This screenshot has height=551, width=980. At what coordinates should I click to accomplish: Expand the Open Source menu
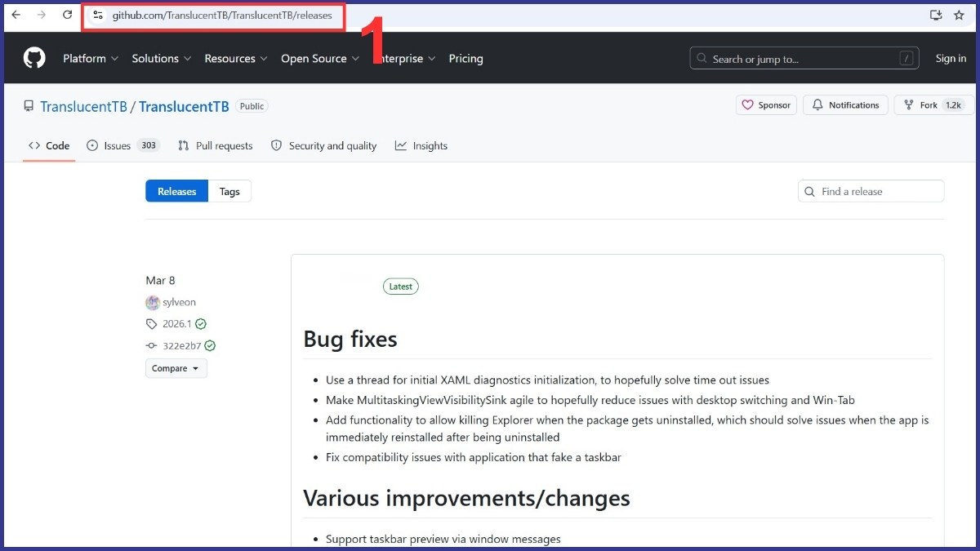320,59
